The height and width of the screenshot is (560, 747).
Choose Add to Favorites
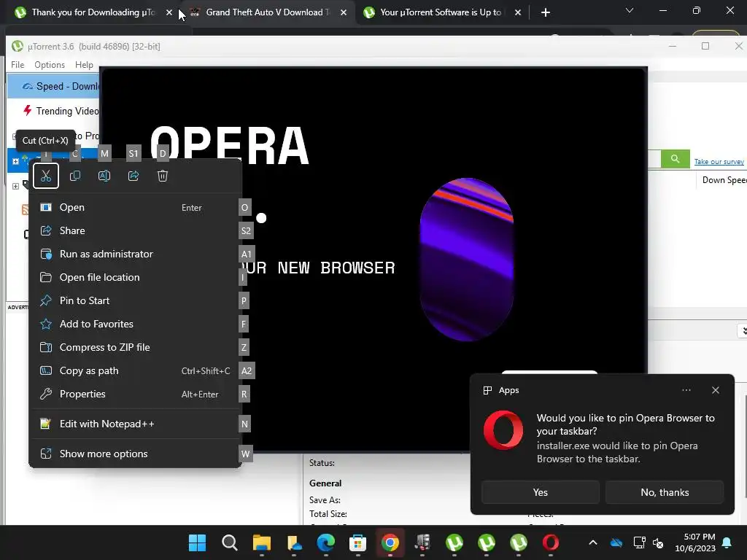(x=135, y=324)
